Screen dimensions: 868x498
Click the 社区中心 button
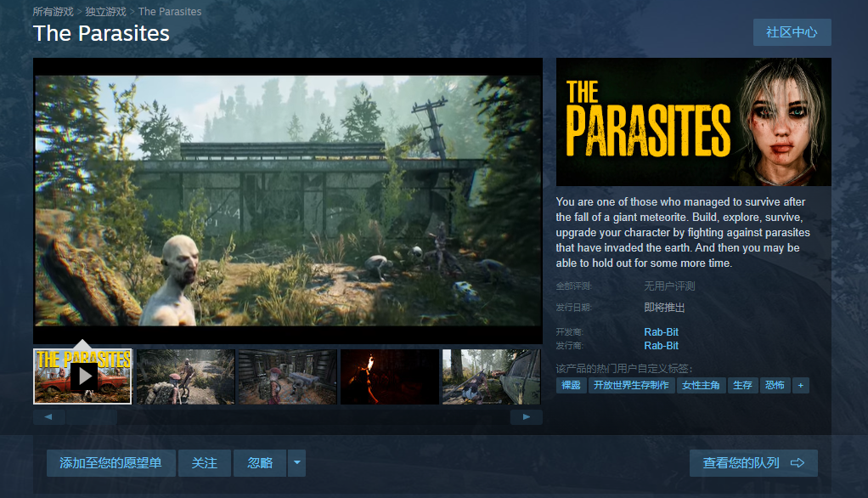792,32
